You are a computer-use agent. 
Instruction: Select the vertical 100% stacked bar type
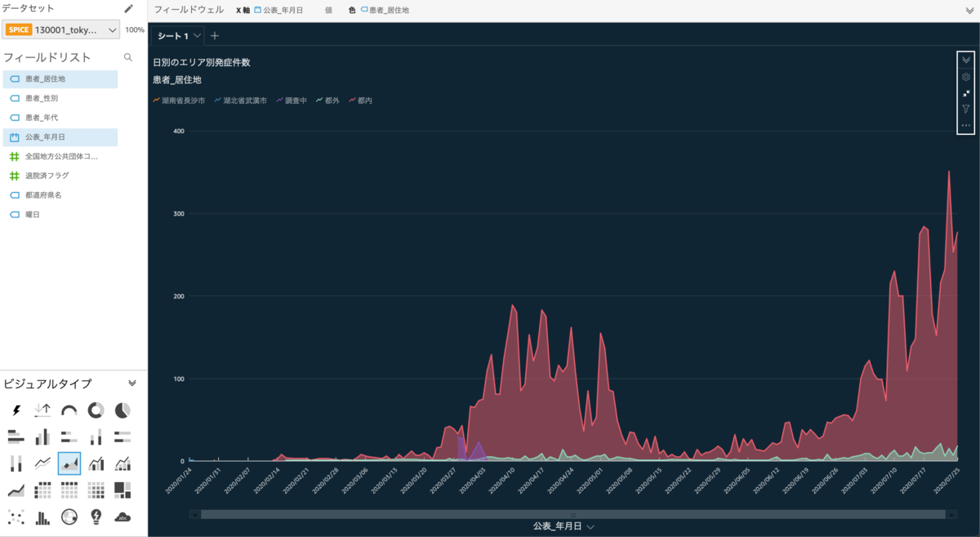[16, 463]
